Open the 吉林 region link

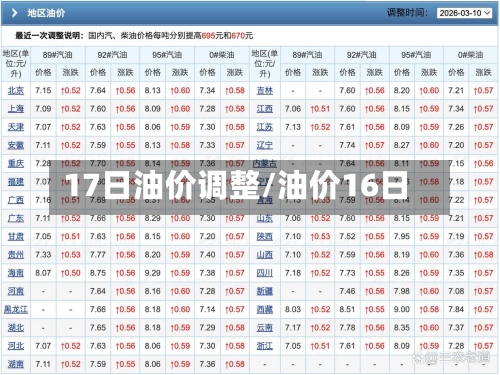pos(265,91)
